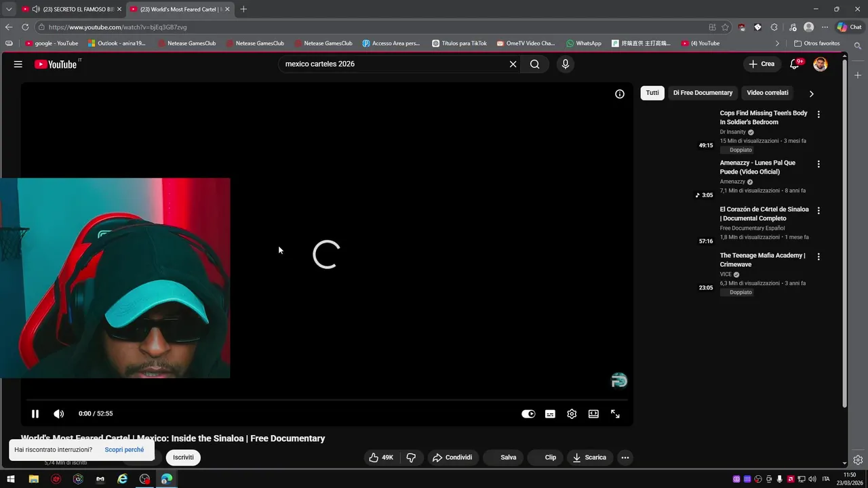868x488 pixels.
Task: Click the page vertical scrollbar
Action: point(844,234)
